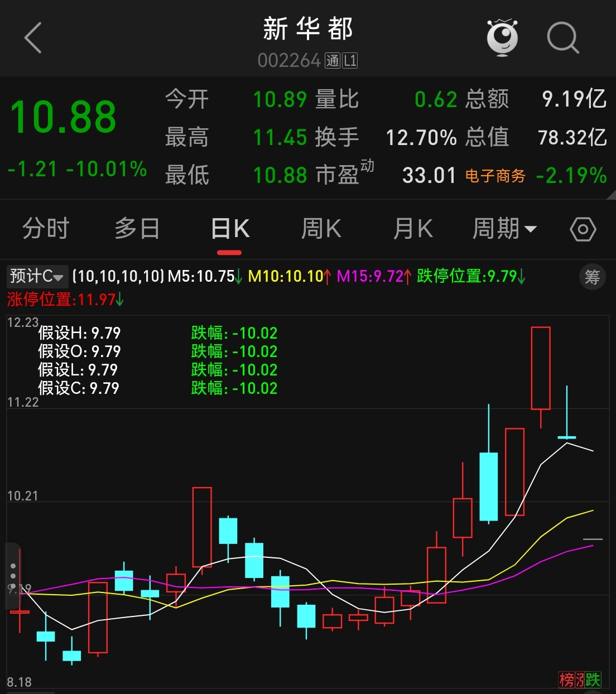Tap y-axis label 8.18
The height and width of the screenshot is (694, 616).
20,682
